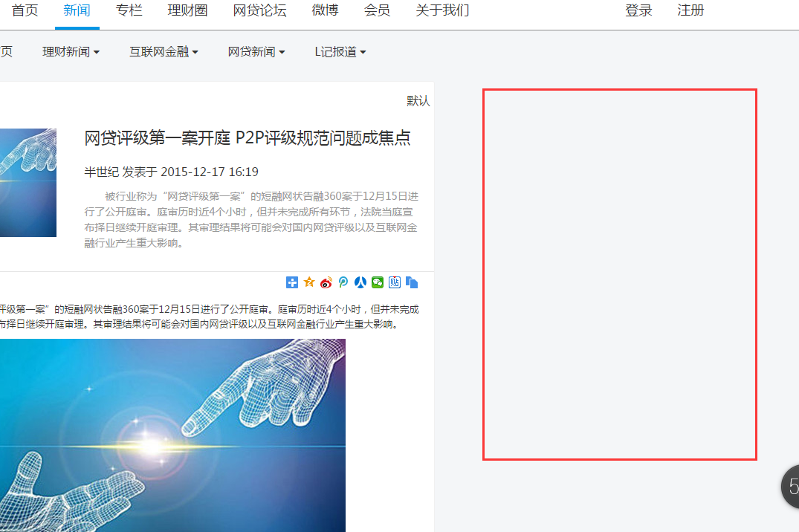The image size is (799, 532).
Task: Expand the 互联网金融 dropdown
Action: 164,52
